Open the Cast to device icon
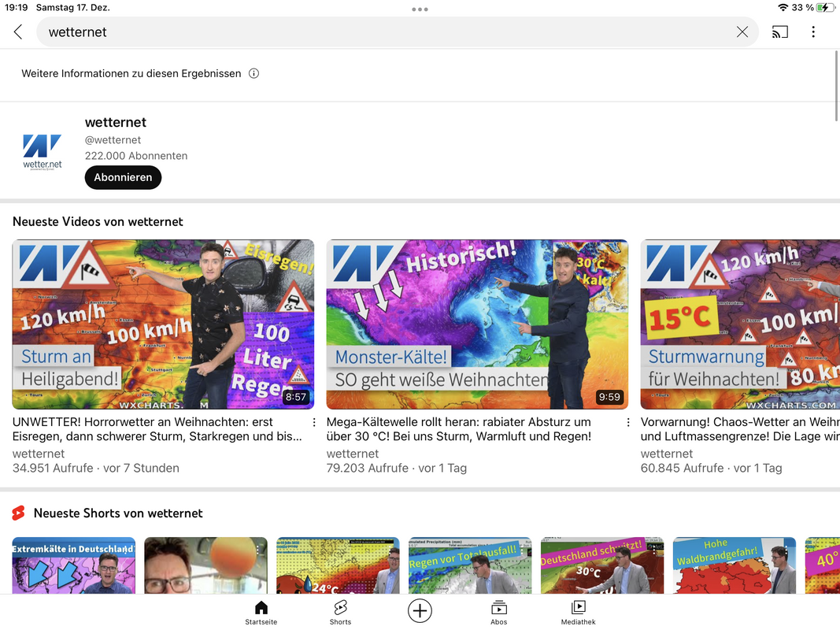Image resolution: width=840 pixels, height=630 pixels. point(780,32)
